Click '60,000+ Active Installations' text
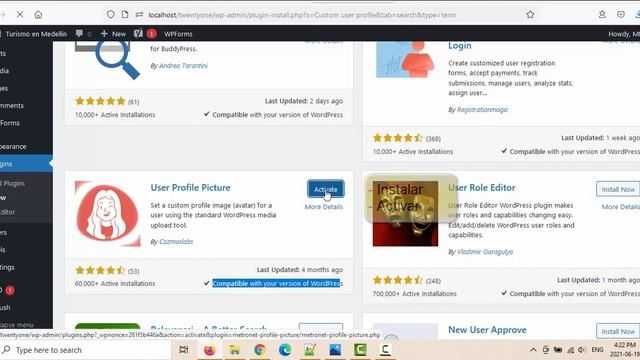This screenshot has width=640, height=360. point(115,284)
